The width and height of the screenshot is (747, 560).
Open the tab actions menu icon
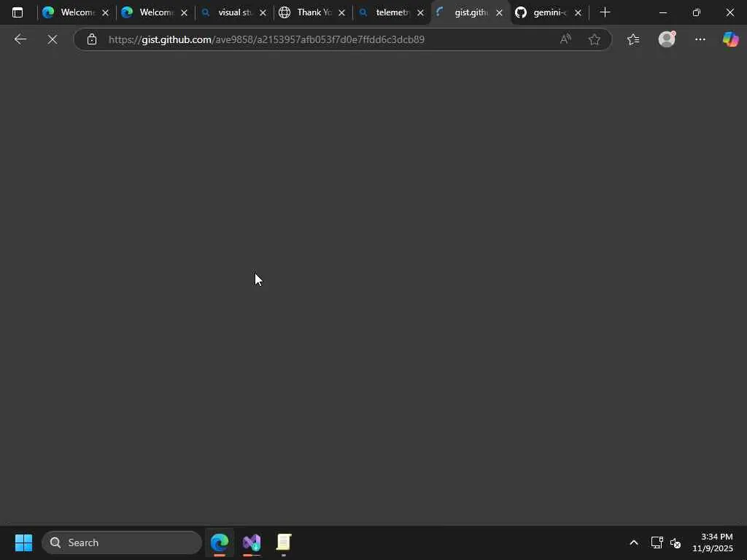[x=18, y=12]
